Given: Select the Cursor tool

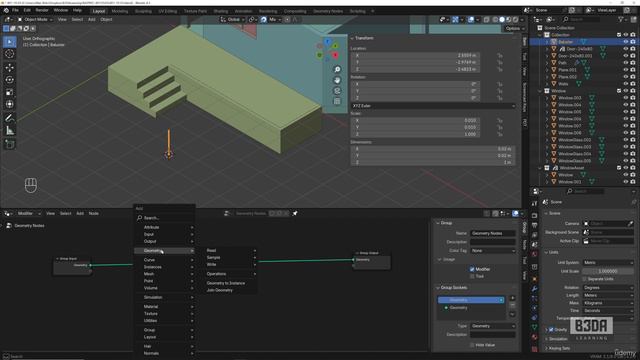Looking at the screenshot, I should pyautogui.click(x=10, y=54).
